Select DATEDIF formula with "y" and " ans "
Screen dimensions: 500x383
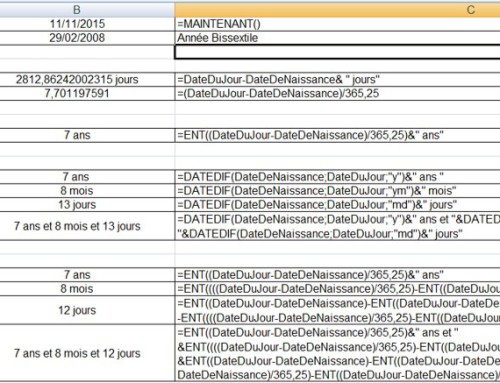[337, 177]
